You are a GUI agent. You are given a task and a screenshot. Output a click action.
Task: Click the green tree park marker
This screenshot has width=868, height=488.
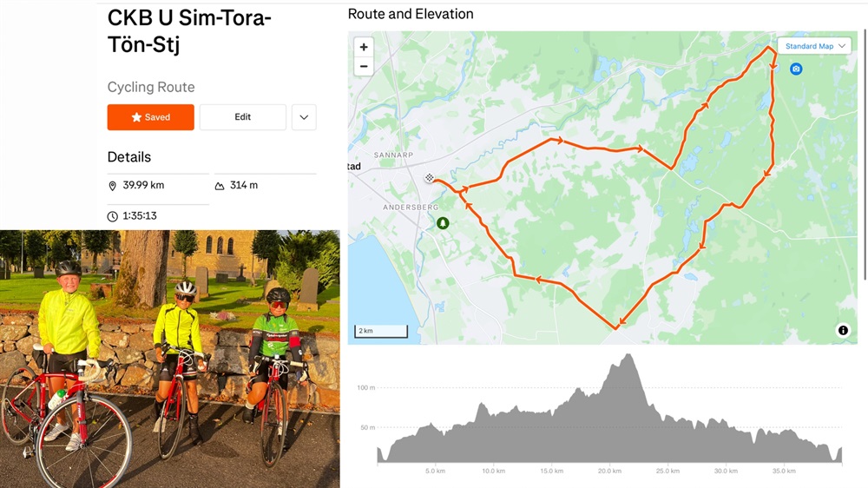click(x=443, y=223)
